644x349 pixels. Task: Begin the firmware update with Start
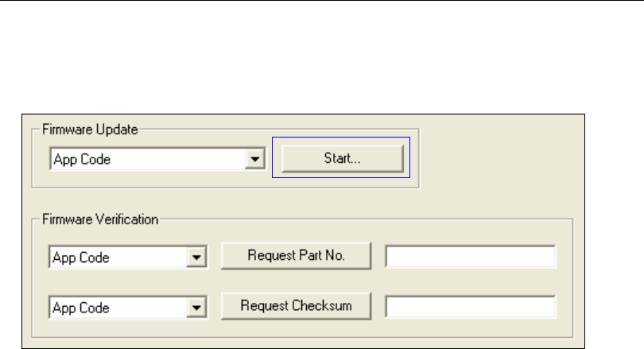click(x=342, y=158)
